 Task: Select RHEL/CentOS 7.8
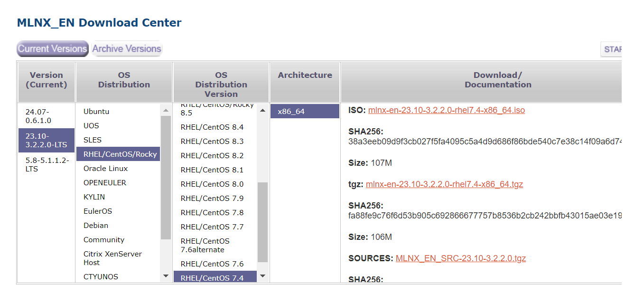point(215,212)
